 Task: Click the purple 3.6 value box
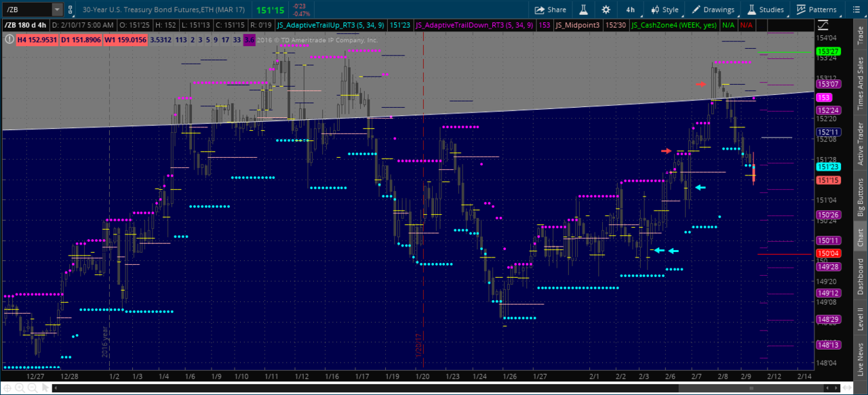[249, 40]
